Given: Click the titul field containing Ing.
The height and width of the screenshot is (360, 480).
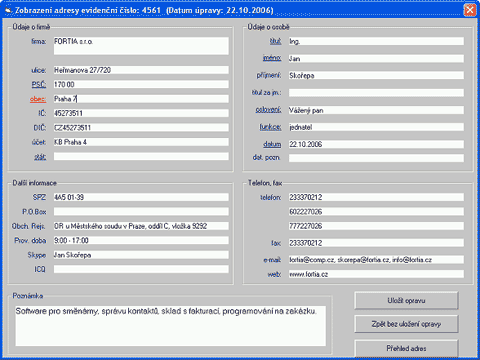Looking at the screenshot, I should tap(376, 41).
